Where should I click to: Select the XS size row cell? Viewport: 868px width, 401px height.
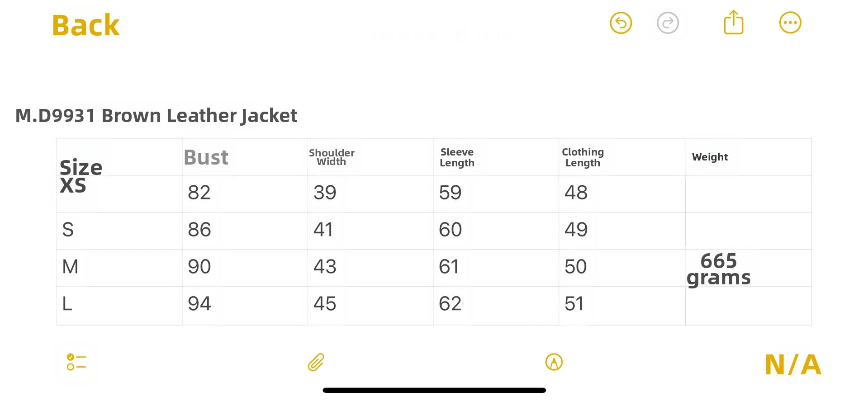tap(74, 185)
